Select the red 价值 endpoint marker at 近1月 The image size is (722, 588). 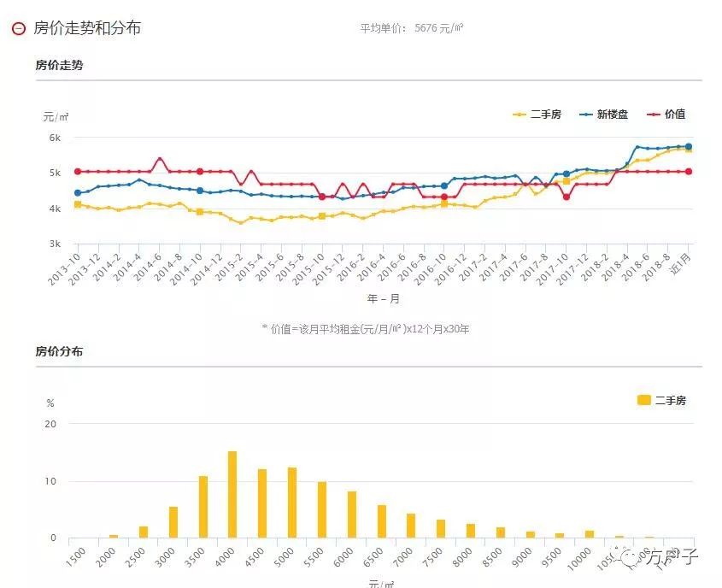689,171
